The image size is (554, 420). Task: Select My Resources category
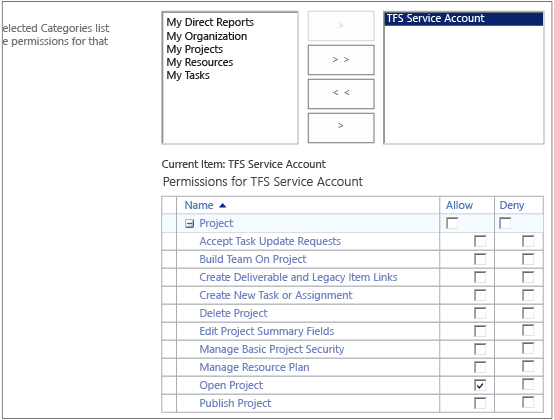200,62
